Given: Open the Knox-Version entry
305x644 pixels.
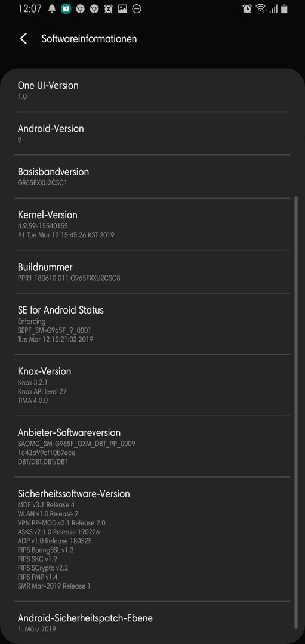Looking at the screenshot, I should click(x=153, y=385).
